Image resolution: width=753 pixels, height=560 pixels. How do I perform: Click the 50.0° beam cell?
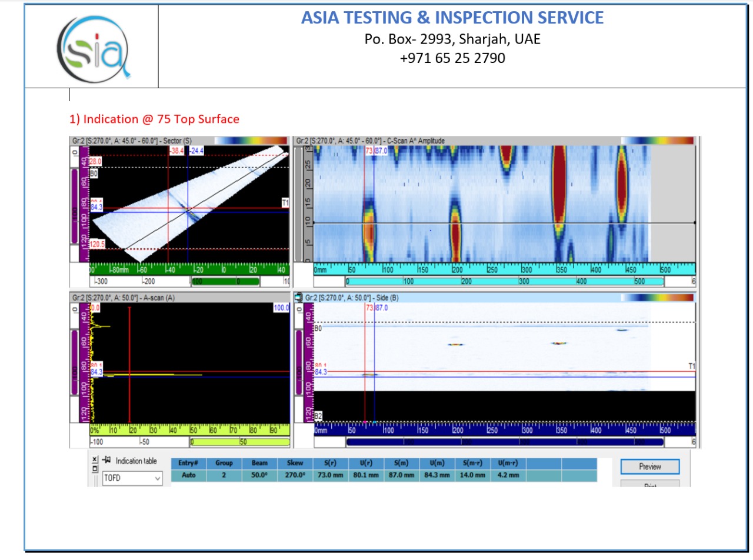[x=259, y=475]
